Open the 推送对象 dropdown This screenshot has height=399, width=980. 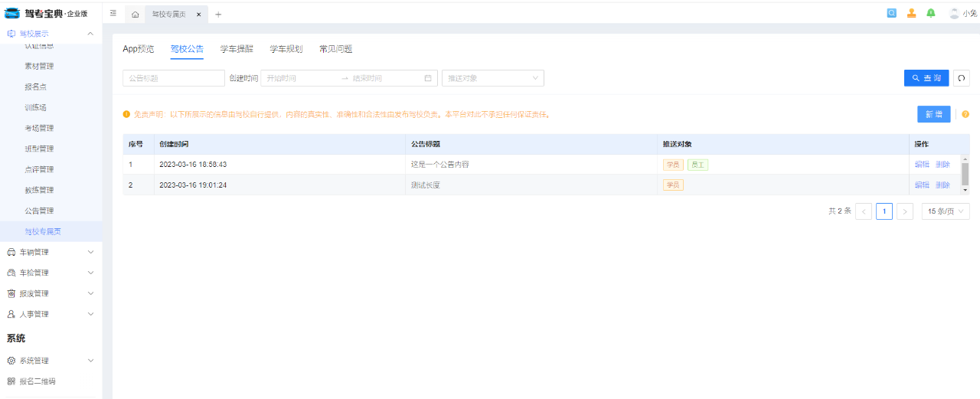click(493, 78)
